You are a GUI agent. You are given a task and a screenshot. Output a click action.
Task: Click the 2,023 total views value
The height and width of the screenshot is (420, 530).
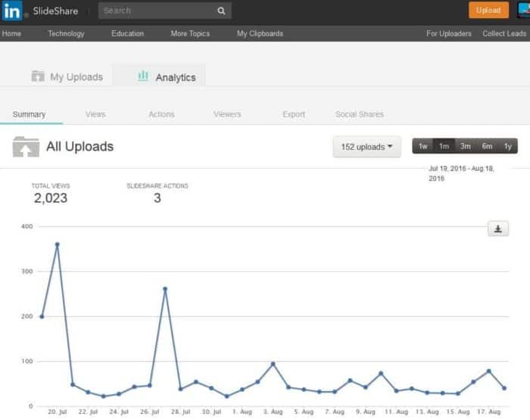51,198
